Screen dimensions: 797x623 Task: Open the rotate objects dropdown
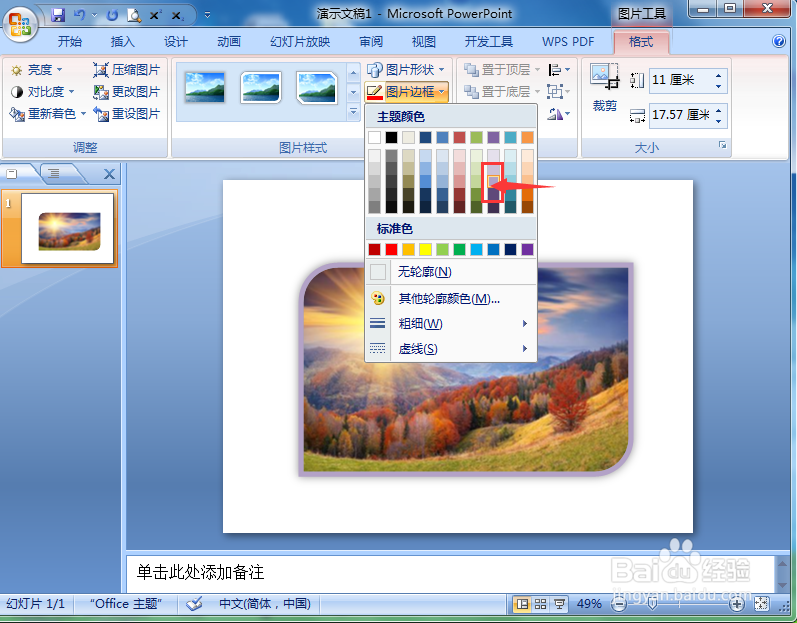(559, 114)
